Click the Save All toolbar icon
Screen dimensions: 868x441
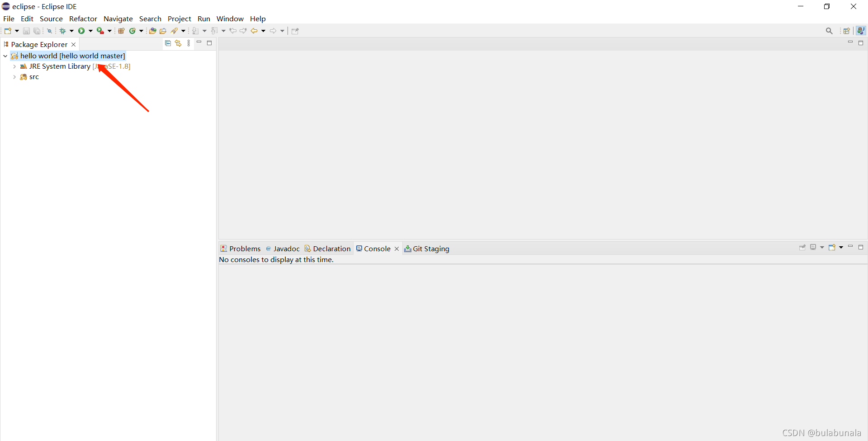pos(37,31)
